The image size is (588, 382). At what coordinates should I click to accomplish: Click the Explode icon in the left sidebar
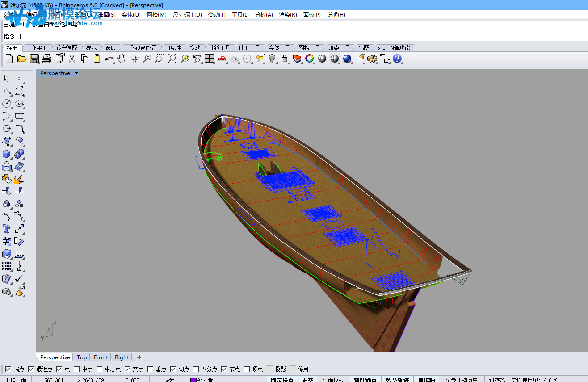(19, 179)
